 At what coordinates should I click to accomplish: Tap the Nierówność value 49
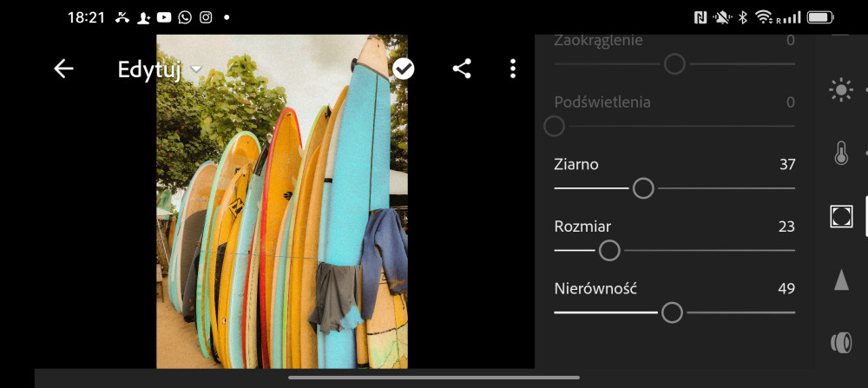786,288
